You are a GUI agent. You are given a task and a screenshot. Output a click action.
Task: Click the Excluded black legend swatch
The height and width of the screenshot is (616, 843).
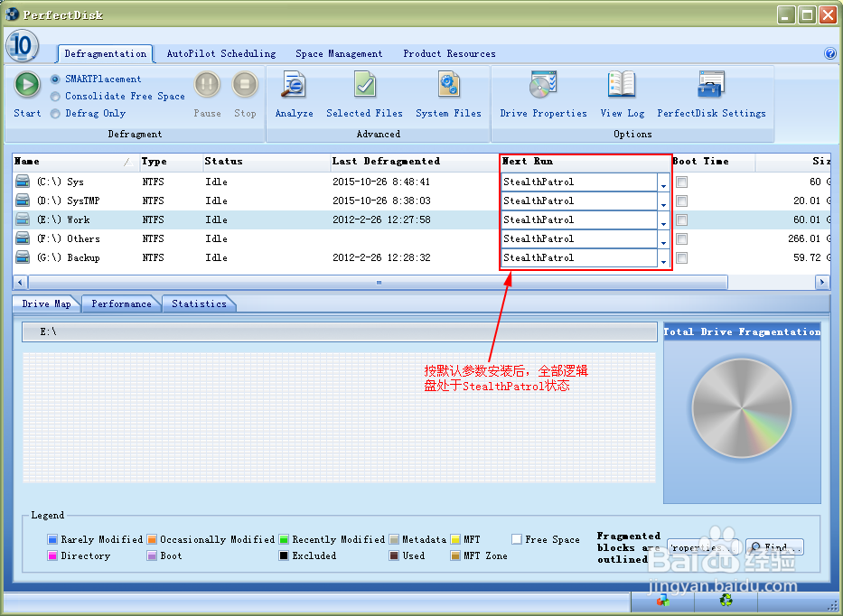pos(284,555)
